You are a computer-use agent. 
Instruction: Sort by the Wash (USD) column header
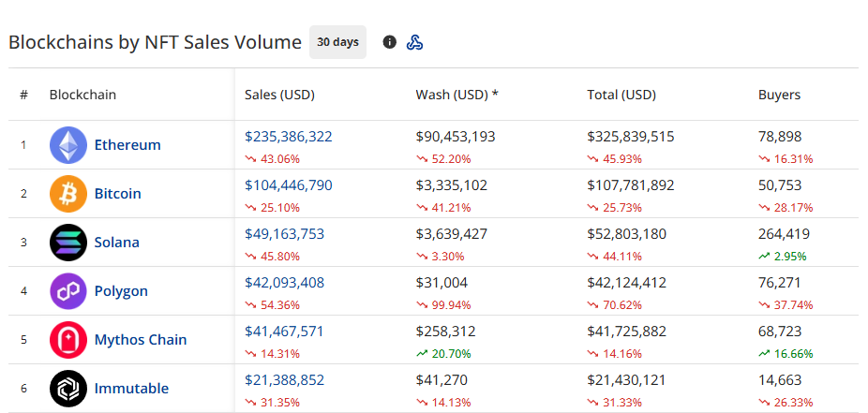click(456, 95)
